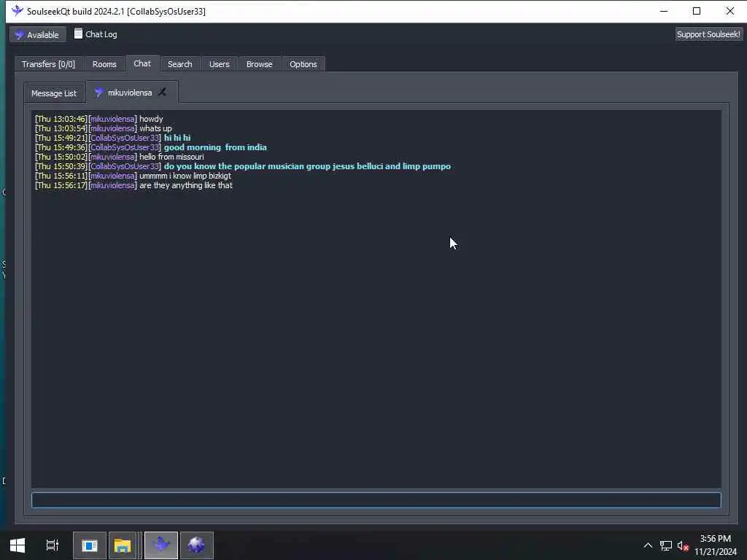Click the chat message input field
This screenshot has width=747, height=560.
(x=376, y=499)
